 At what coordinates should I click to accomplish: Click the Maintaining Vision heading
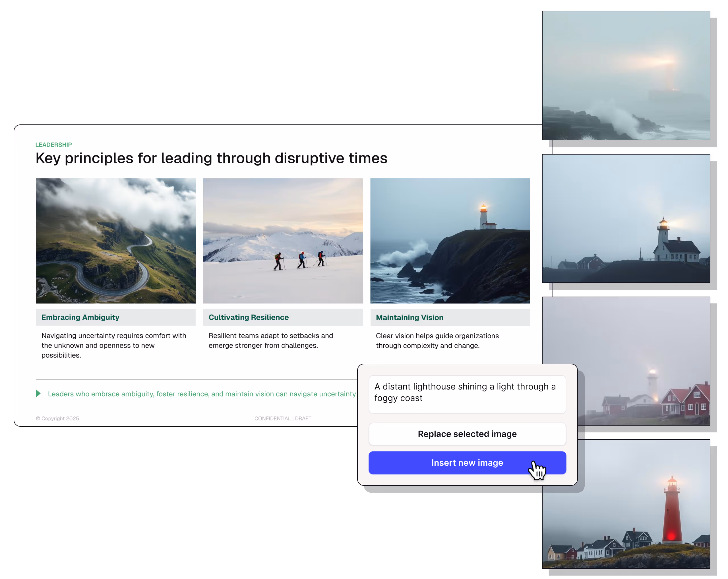point(409,318)
